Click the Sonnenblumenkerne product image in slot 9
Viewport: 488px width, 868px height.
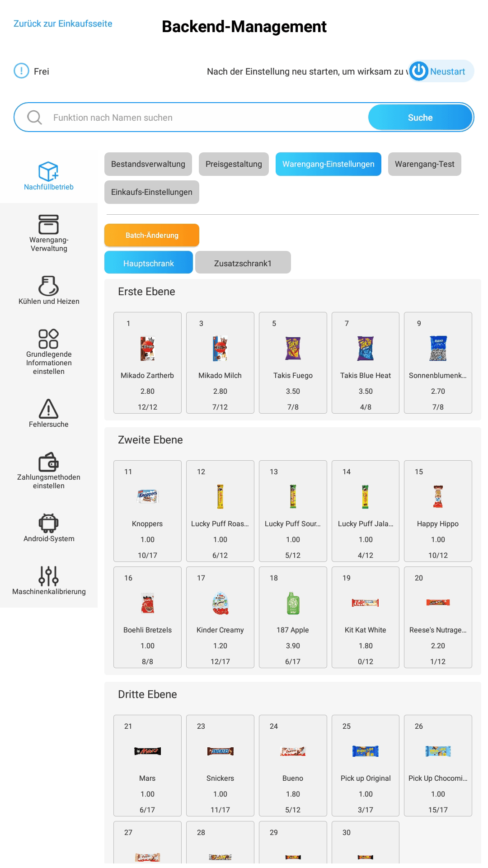click(438, 348)
